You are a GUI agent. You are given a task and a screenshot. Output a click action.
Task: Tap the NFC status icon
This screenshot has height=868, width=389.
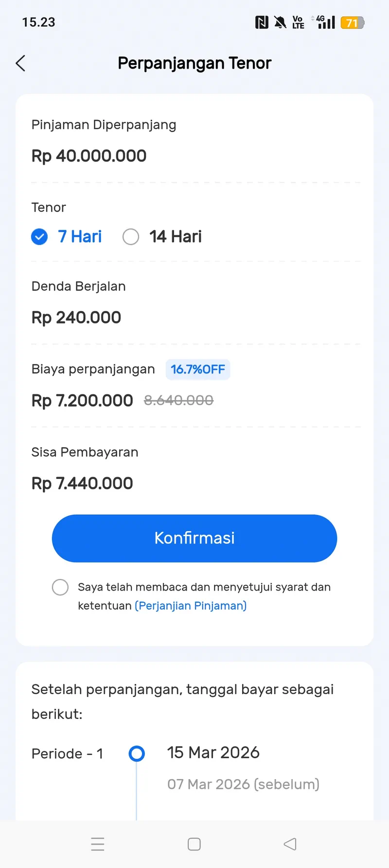point(262,22)
